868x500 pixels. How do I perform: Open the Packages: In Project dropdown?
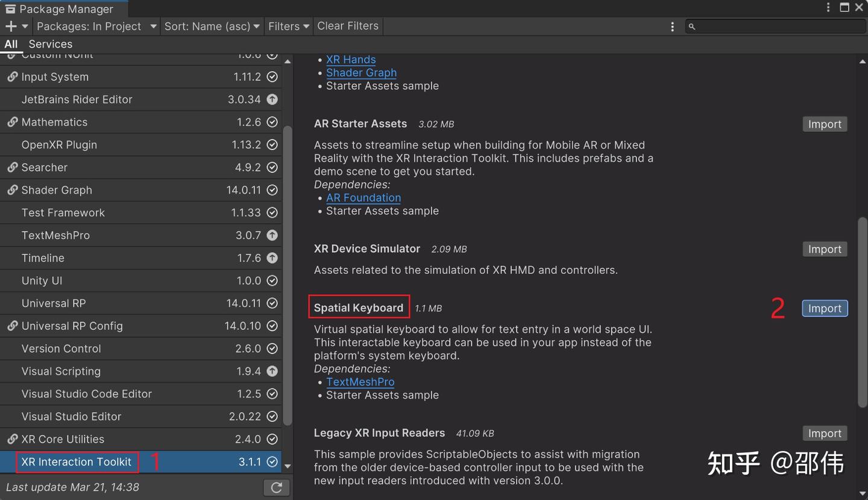(x=96, y=27)
